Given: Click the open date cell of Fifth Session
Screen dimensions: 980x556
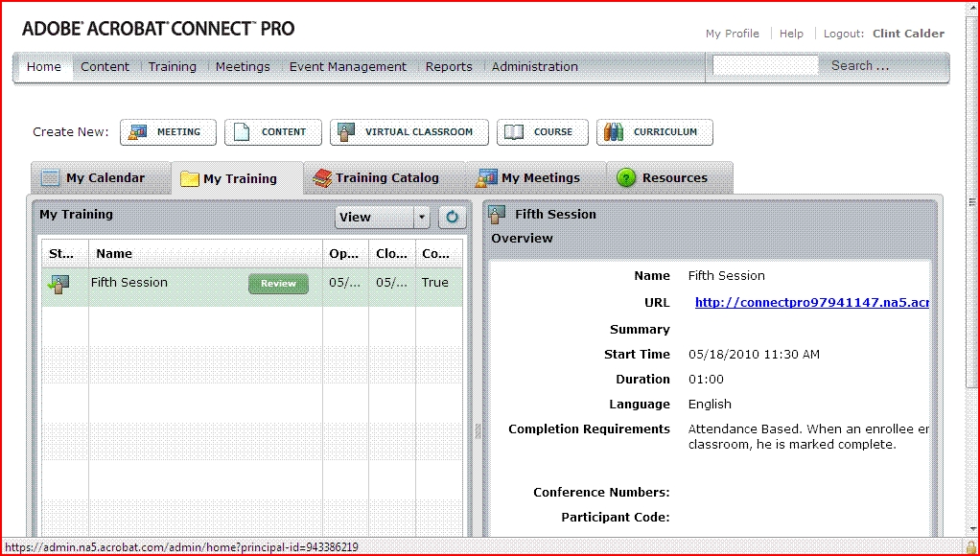Looking at the screenshot, I should 345,283.
